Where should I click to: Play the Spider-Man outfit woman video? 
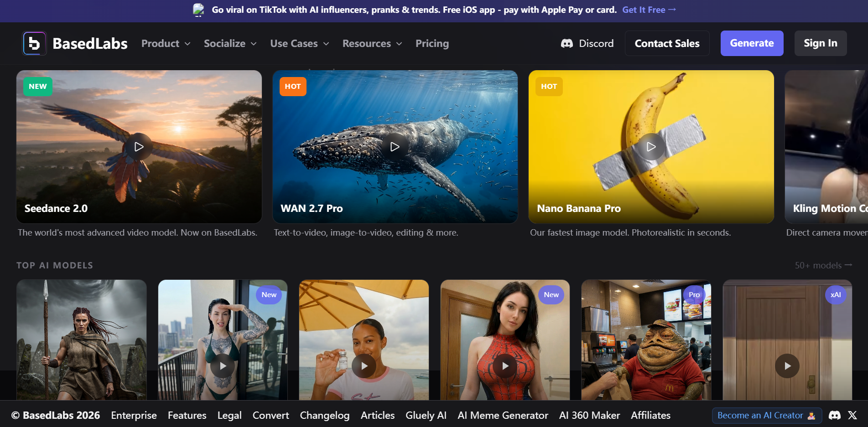505,366
